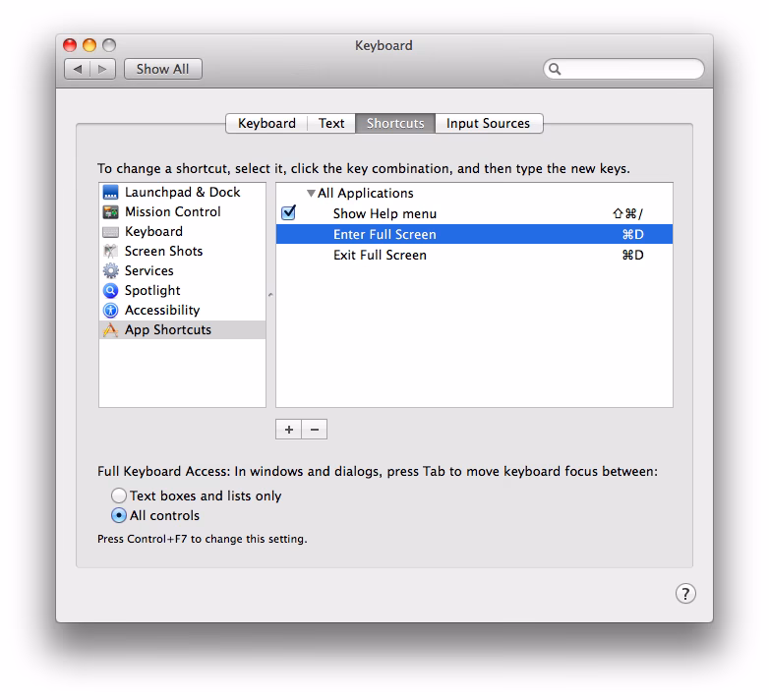
Task: Click the App Shortcuts icon
Action: coord(110,329)
